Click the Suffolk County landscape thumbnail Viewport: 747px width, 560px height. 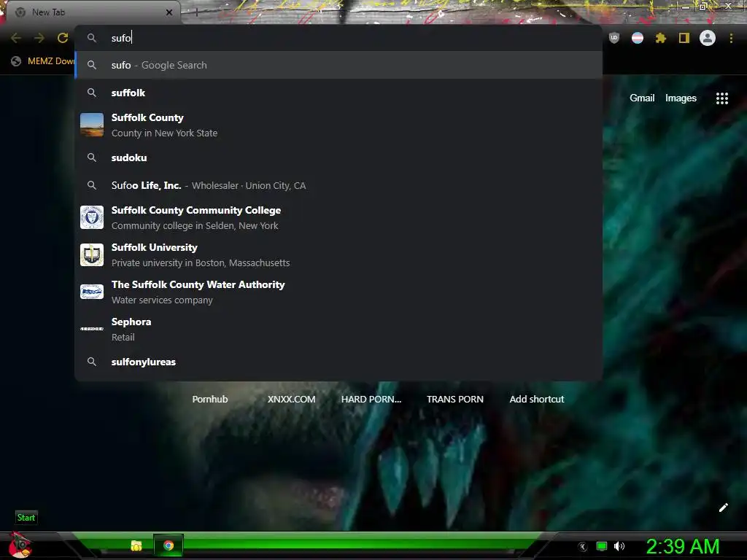pos(92,125)
